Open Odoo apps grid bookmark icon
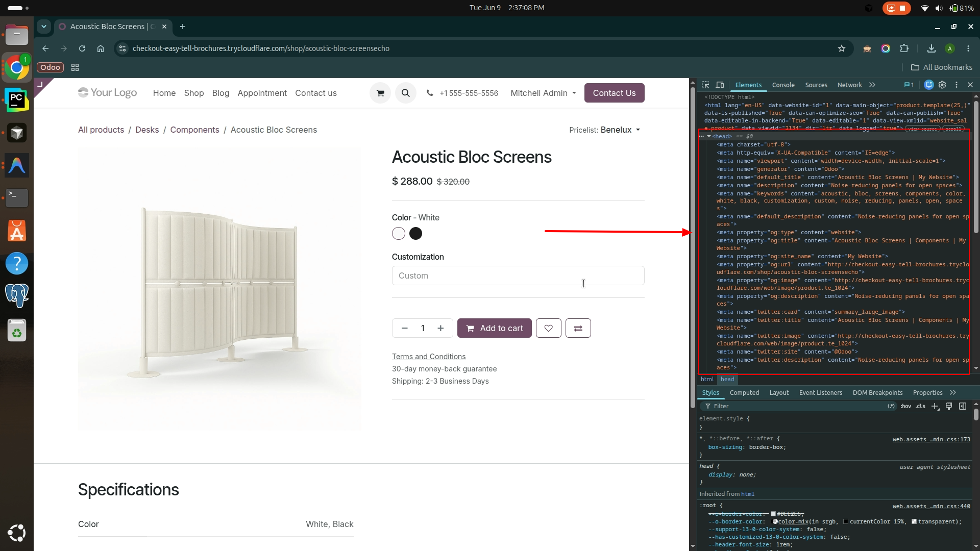The height and width of the screenshot is (551, 980). [x=75, y=67]
